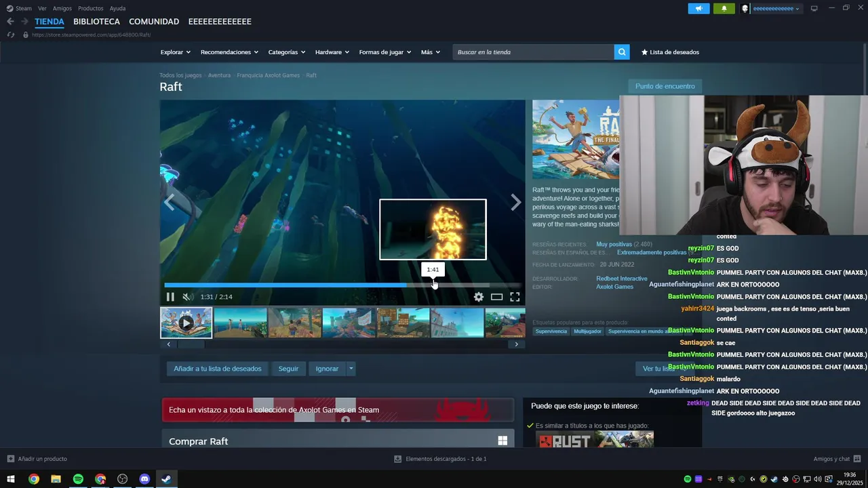The height and width of the screenshot is (488, 868).
Task: Expand the dropdown arrow beside Ignorar
Action: [x=351, y=369]
